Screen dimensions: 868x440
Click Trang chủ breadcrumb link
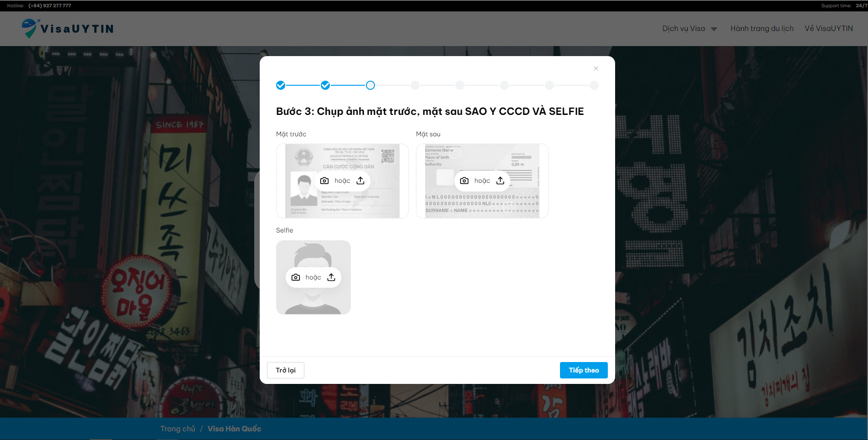[x=178, y=429]
